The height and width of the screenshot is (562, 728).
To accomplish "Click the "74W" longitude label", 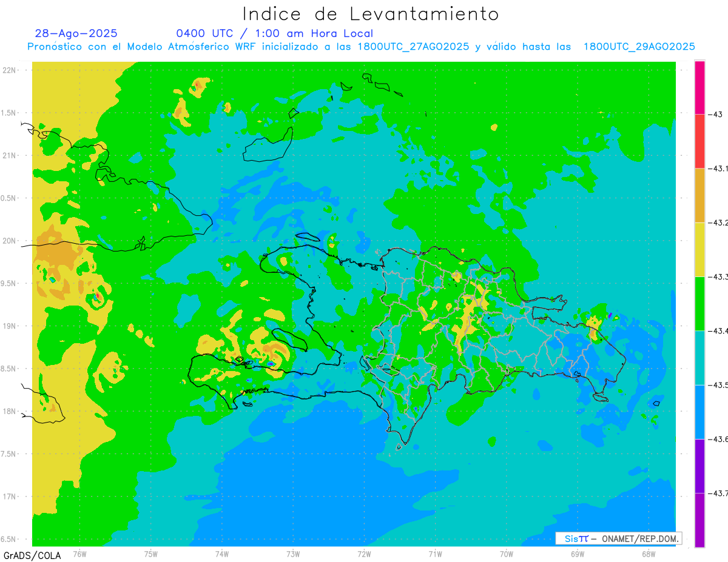I will point(221,554).
